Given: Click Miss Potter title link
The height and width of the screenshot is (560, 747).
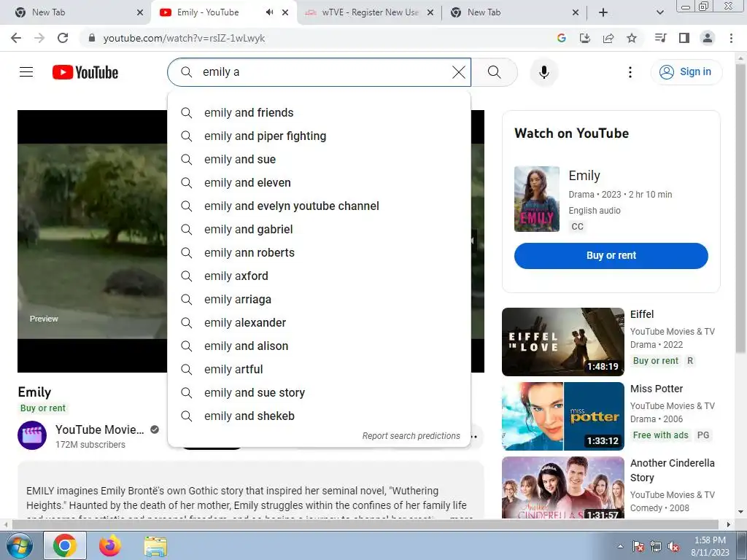Looking at the screenshot, I should 657,389.
